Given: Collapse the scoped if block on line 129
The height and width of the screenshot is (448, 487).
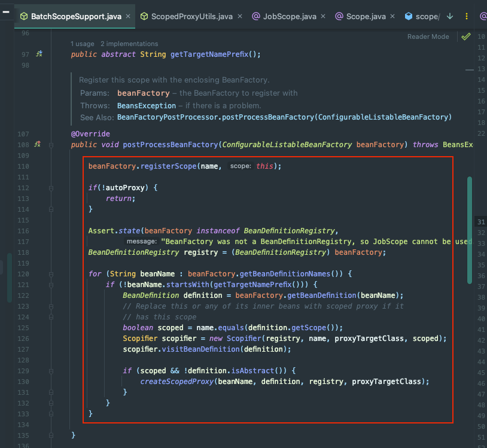Looking at the screenshot, I should click(51, 371).
